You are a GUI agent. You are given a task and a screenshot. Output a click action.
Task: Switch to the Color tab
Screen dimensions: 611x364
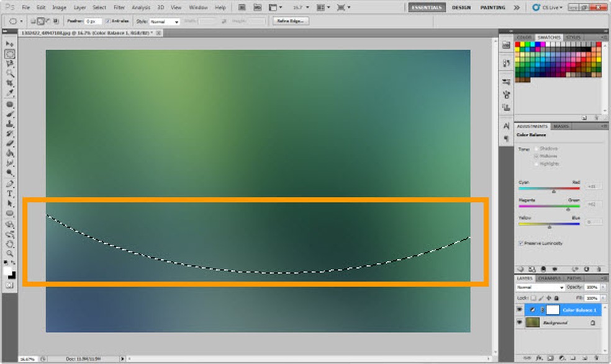click(524, 37)
